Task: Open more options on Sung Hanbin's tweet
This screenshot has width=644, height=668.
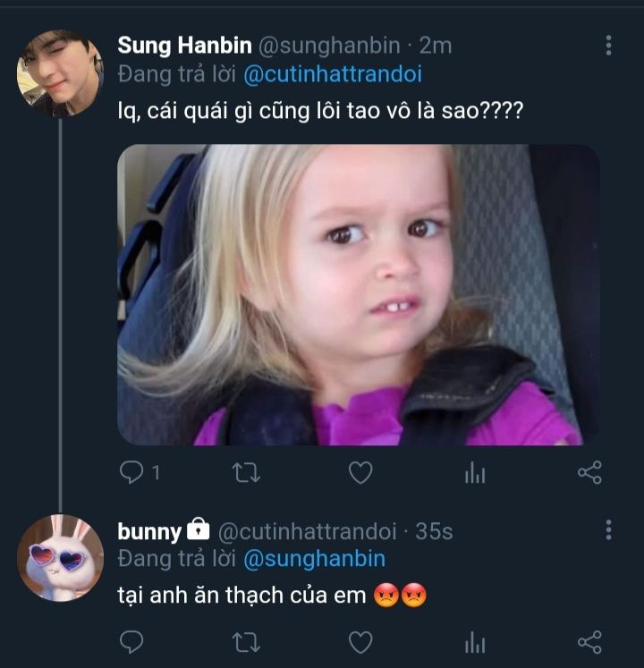Action: 608,46
